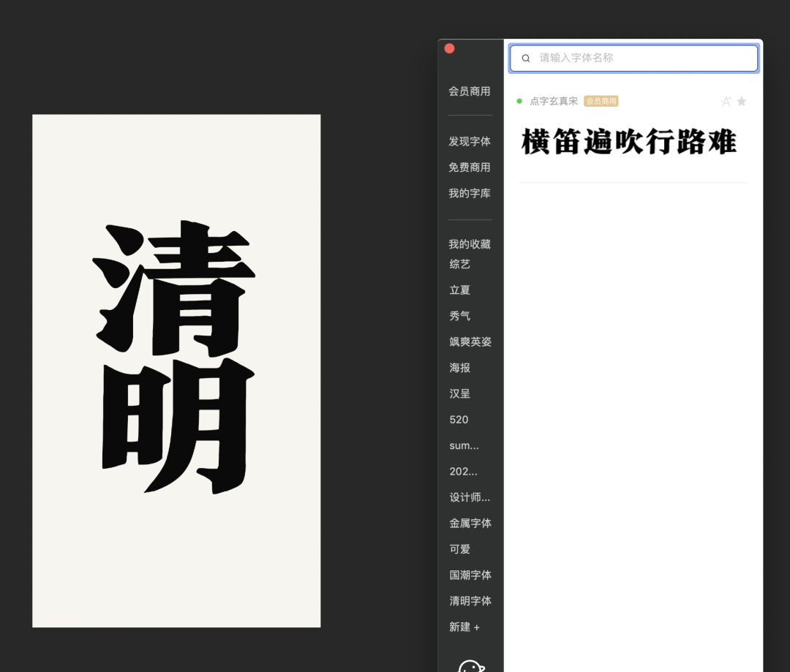This screenshot has height=672, width=790.
Task: Click the green status dot beside 点字玄真宋
Action: (x=519, y=101)
